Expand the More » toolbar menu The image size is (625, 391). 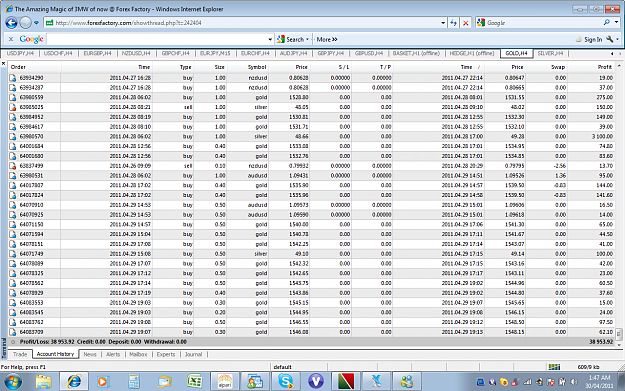[327, 39]
